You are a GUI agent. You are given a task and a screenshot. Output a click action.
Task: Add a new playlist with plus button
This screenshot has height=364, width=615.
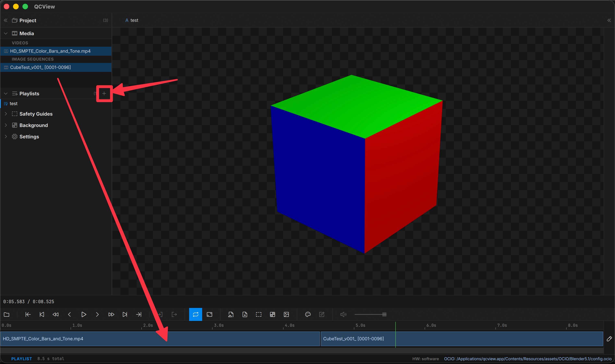pyautogui.click(x=104, y=93)
